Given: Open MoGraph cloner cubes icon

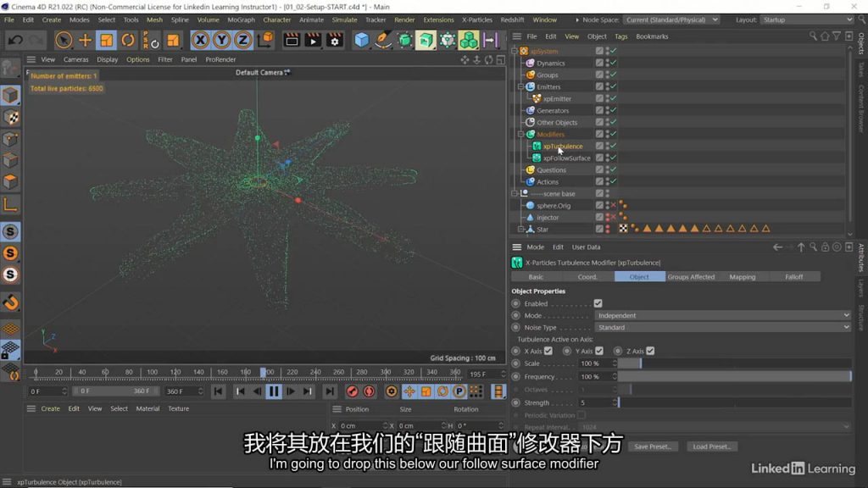Looking at the screenshot, I should click(x=468, y=40).
